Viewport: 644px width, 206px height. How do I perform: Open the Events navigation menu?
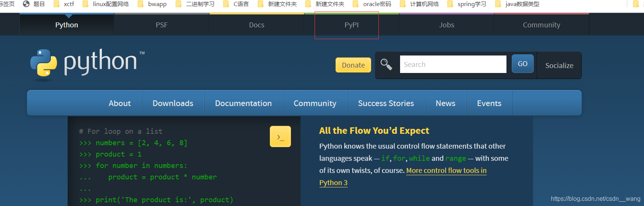pyautogui.click(x=489, y=103)
